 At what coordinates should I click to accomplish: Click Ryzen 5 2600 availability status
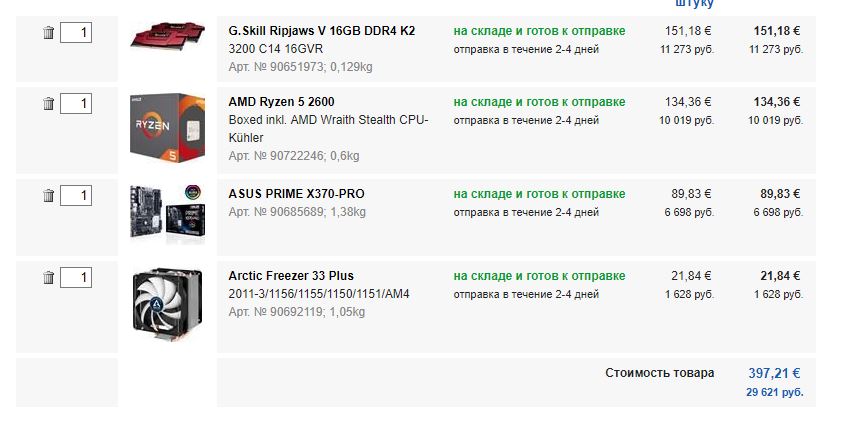539,102
